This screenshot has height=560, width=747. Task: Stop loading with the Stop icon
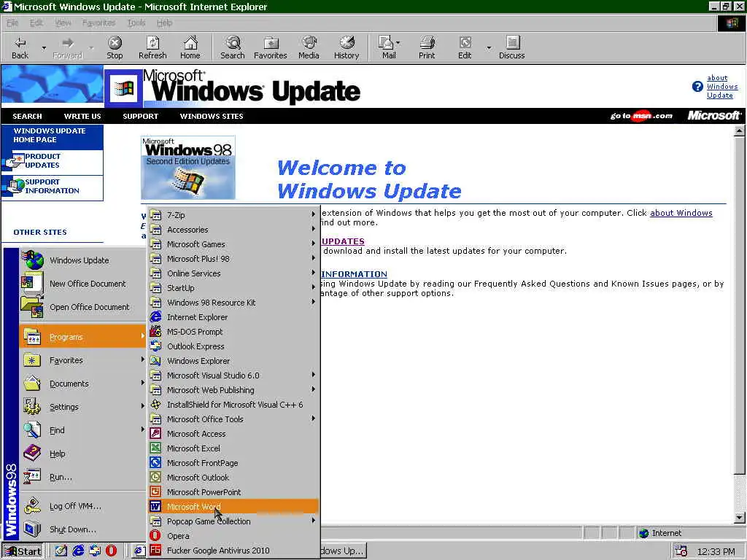coord(115,47)
